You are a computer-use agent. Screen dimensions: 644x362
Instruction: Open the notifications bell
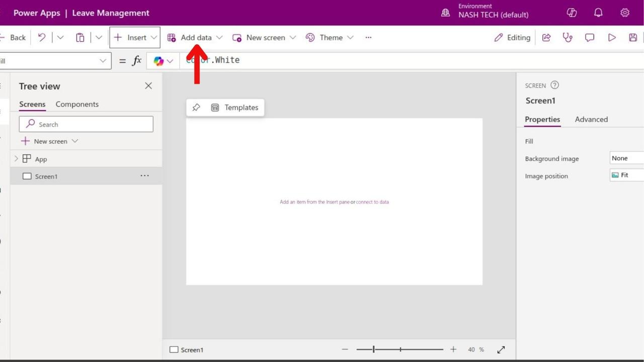(598, 13)
